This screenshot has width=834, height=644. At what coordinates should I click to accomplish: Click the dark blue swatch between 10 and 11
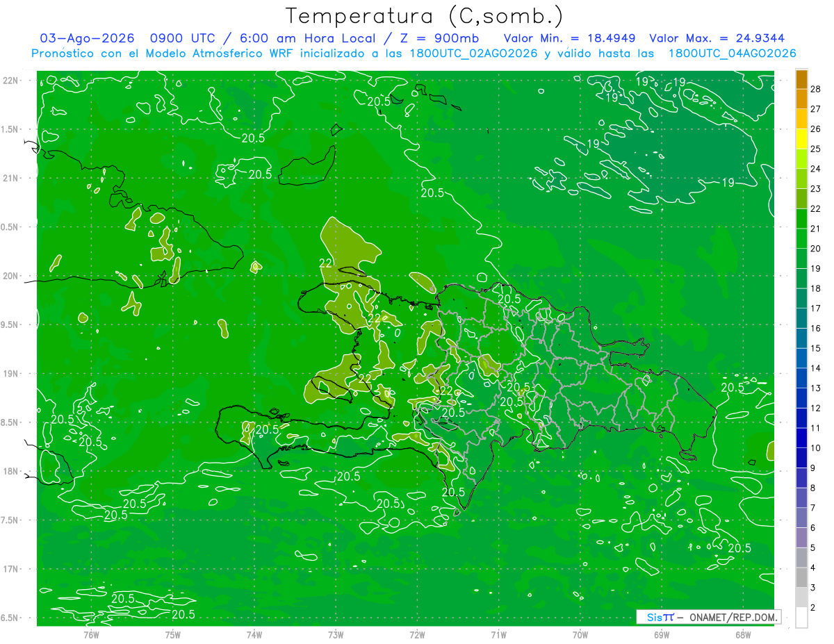tap(801, 438)
